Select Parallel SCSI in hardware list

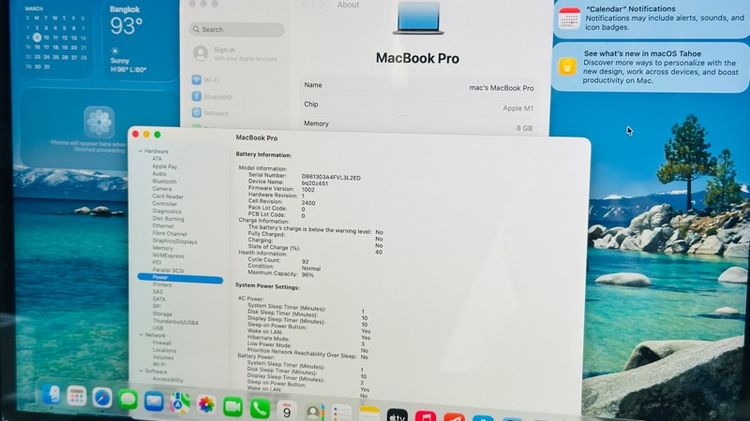(168, 270)
